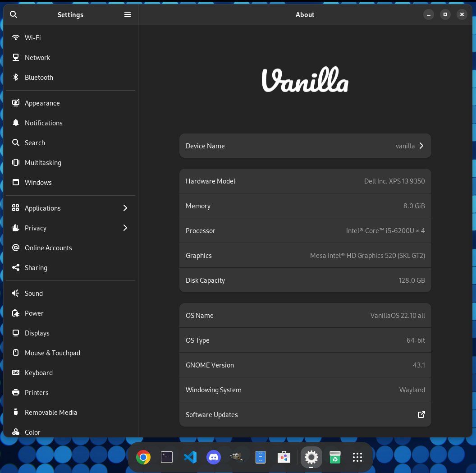Launch Visual Studio Code from the dock
This screenshot has height=473, width=476.
coord(190,457)
